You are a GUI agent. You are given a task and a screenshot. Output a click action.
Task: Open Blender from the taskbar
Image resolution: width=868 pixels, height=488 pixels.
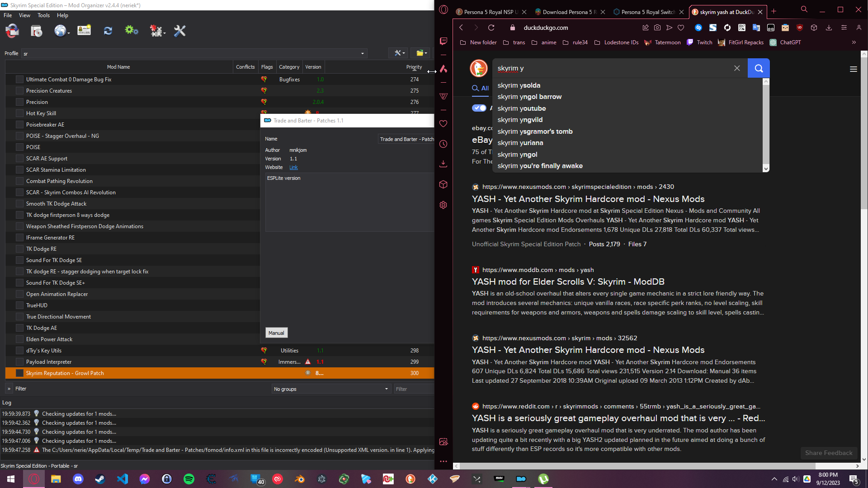tap(300, 479)
